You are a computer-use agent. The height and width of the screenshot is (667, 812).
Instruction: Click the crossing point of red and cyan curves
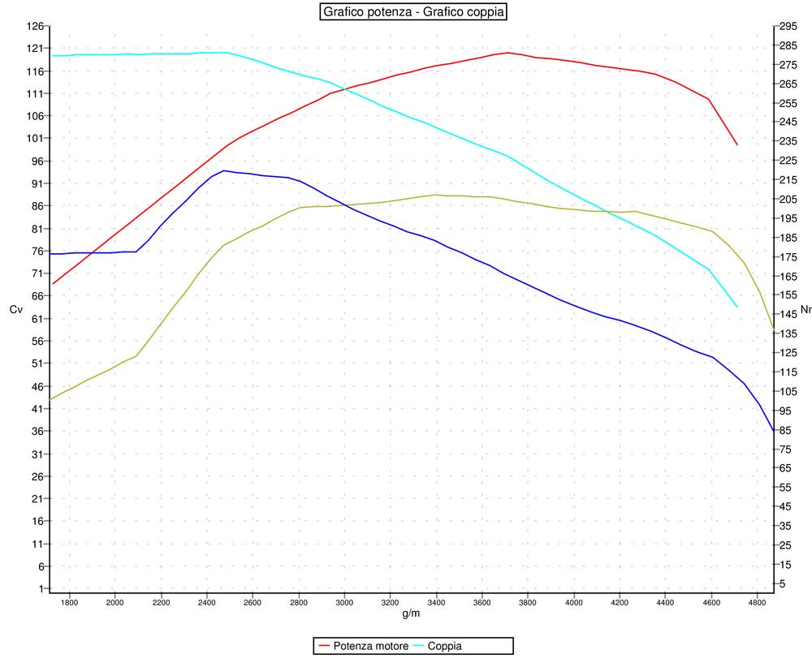point(344,89)
